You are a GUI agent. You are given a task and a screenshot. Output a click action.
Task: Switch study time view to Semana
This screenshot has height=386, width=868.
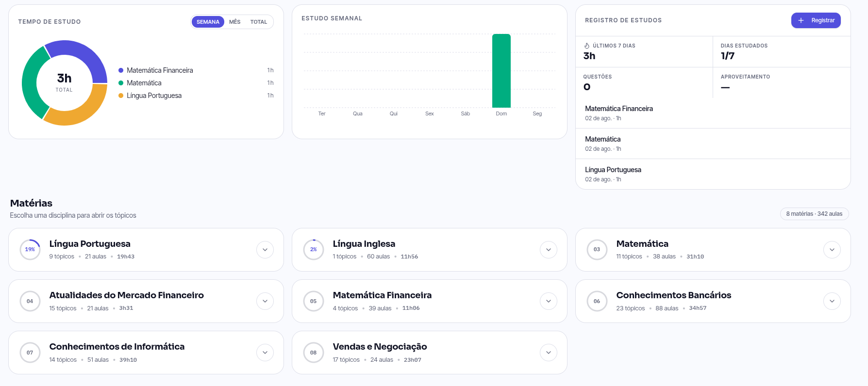coord(208,22)
